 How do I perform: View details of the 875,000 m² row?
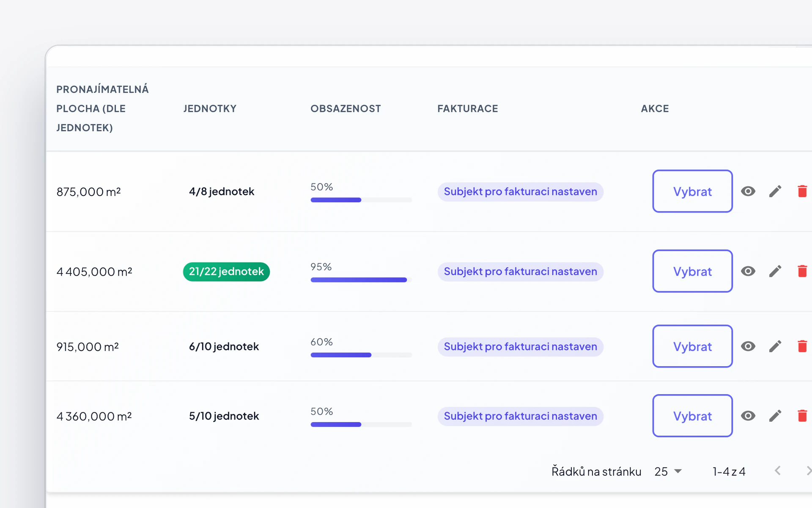[748, 191]
